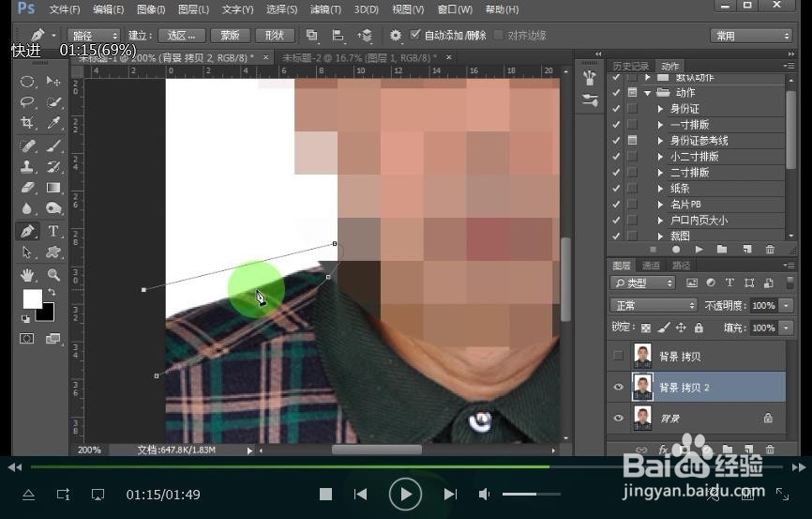Lock transparent pixels

[x=646, y=328]
